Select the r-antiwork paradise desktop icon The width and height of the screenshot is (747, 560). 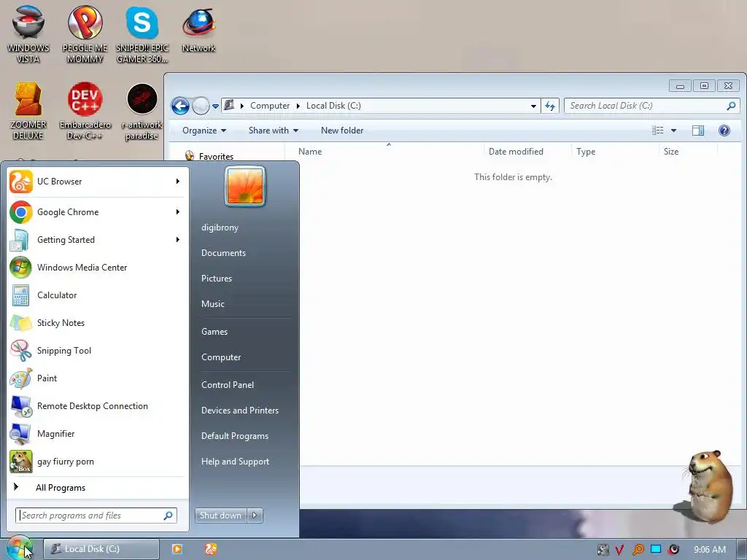[x=142, y=112]
